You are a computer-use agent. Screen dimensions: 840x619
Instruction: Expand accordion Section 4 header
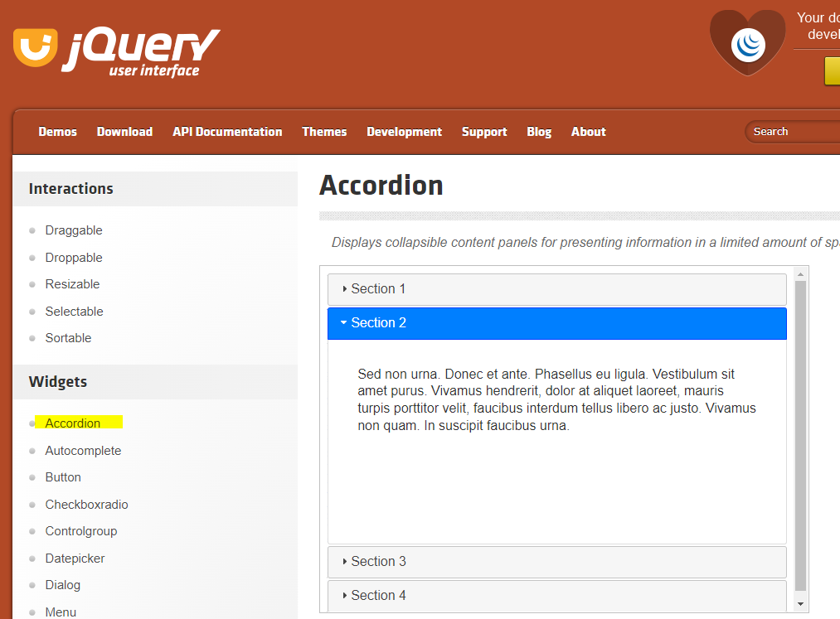click(556, 596)
